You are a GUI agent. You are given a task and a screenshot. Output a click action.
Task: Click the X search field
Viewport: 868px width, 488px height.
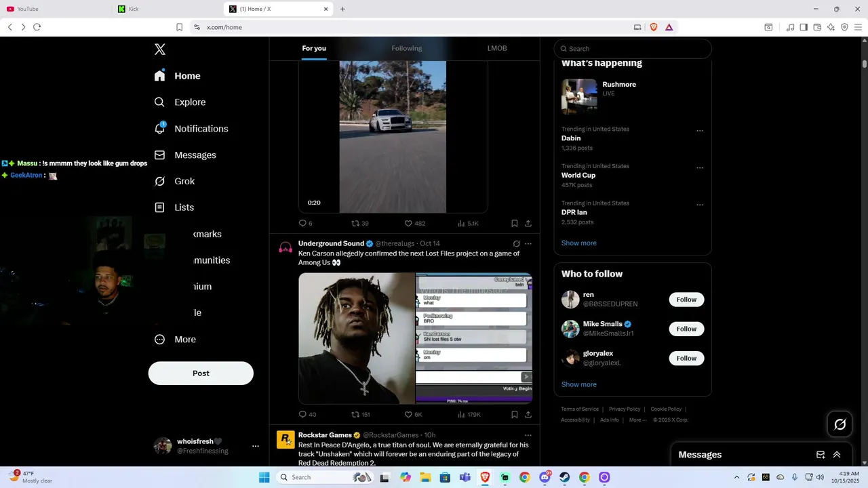(x=633, y=49)
